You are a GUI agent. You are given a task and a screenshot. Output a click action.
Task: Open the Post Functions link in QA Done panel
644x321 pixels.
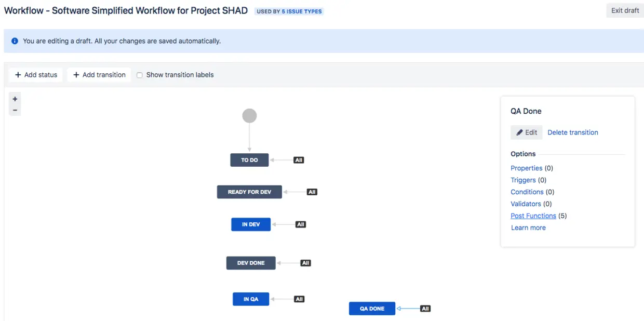[x=533, y=216]
